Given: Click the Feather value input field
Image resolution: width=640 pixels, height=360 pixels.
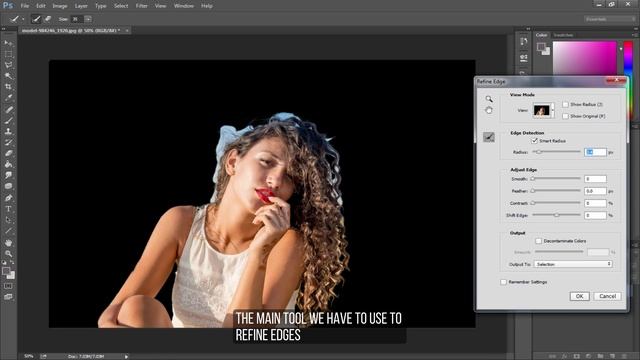Looking at the screenshot, I should coord(595,191).
